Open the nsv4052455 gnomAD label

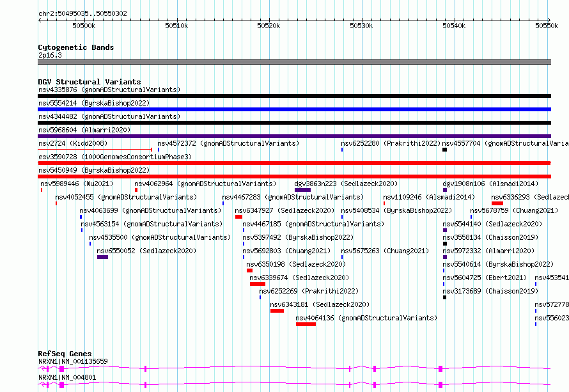point(126,197)
